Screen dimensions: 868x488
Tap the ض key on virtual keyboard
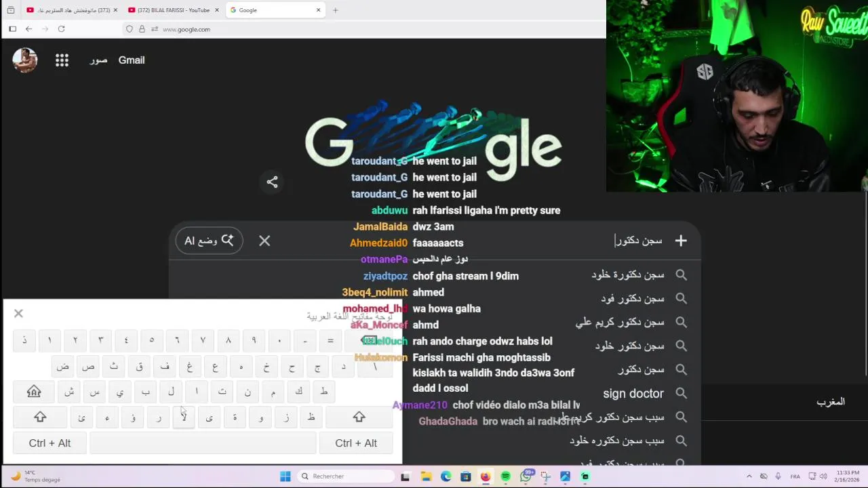tap(62, 367)
